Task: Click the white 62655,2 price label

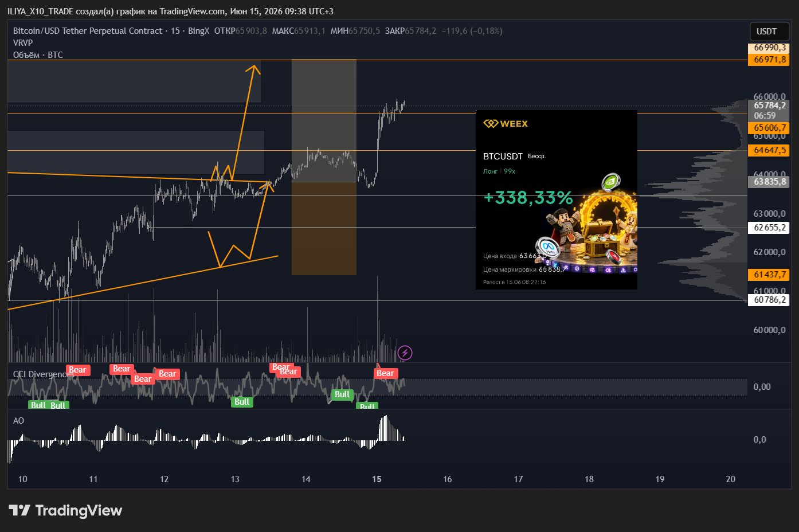Action: coord(769,228)
